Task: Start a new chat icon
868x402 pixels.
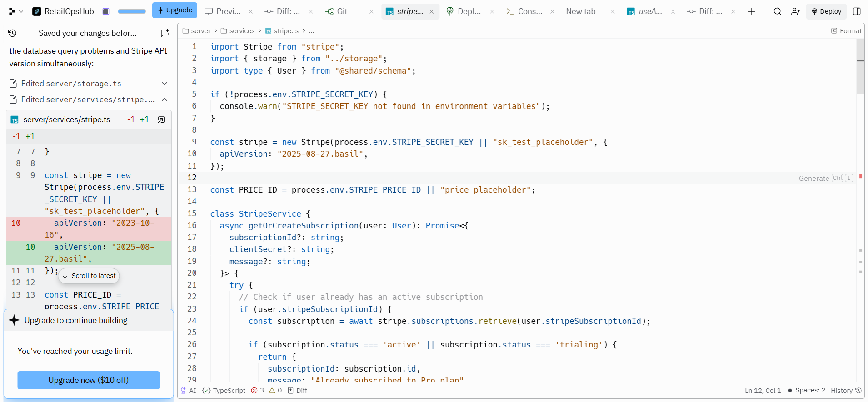Action: [165, 33]
